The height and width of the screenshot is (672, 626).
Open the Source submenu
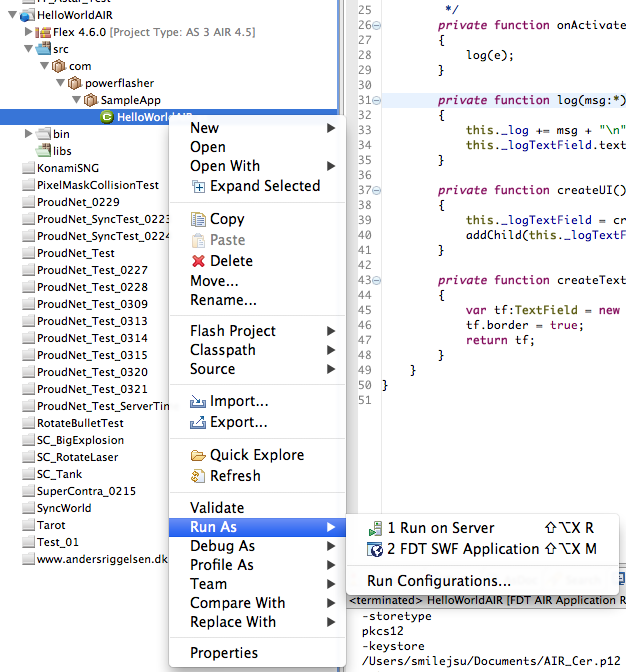point(258,369)
